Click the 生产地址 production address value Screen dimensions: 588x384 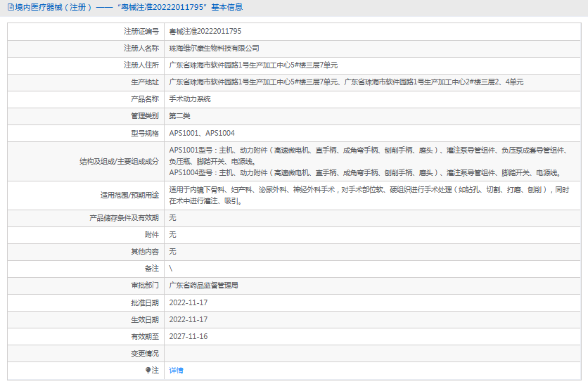click(346, 82)
